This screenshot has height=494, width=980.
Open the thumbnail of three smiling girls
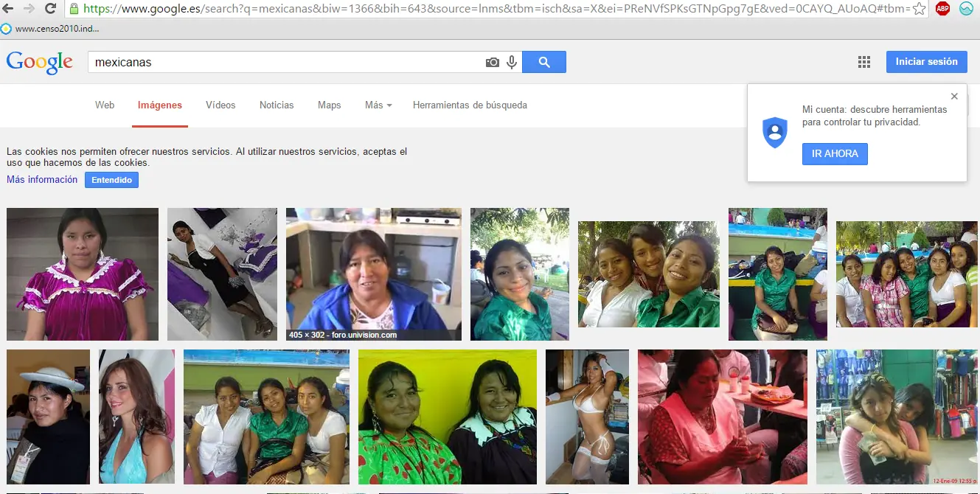point(649,274)
